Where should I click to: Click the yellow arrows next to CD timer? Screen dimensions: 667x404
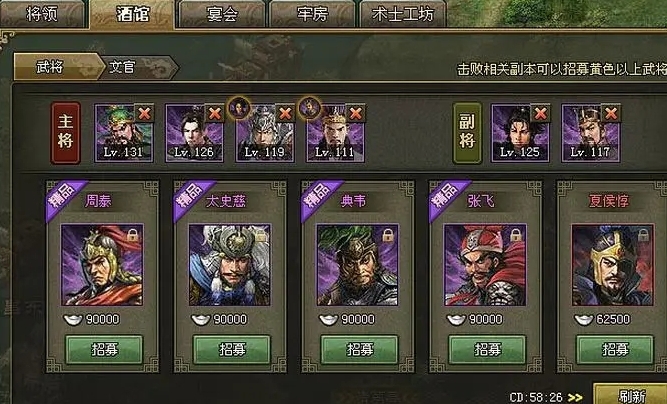[x=575, y=398]
